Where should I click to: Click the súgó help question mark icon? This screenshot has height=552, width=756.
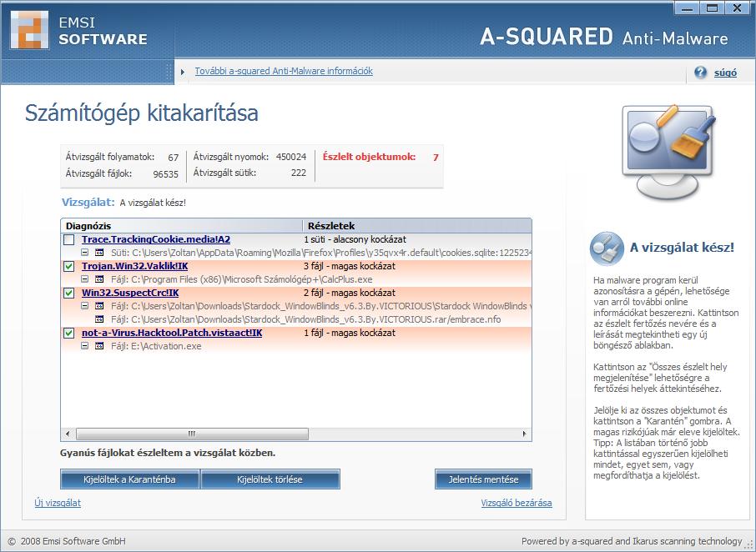pos(700,73)
